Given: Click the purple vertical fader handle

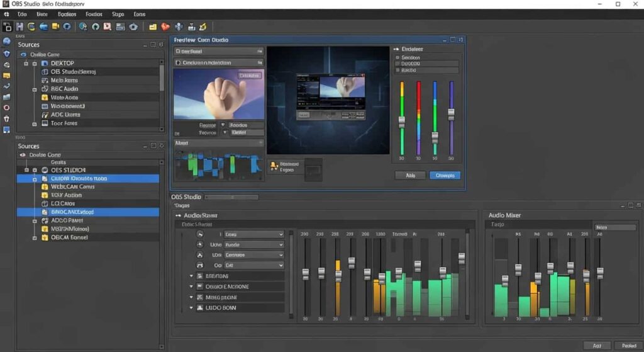Looking at the screenshot, I should tap(451, 115).
